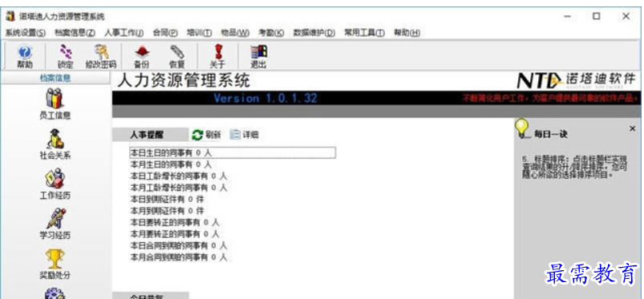The image size is (644, 299).
Task: Click the 帮助 help toolbar icon
Action: tap(25, 57)
